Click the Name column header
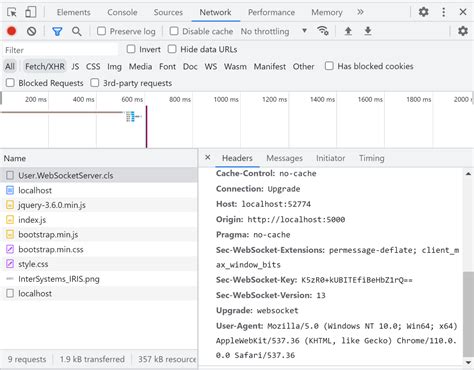Viewport: 474px width, 370px height. pos(99,158)
